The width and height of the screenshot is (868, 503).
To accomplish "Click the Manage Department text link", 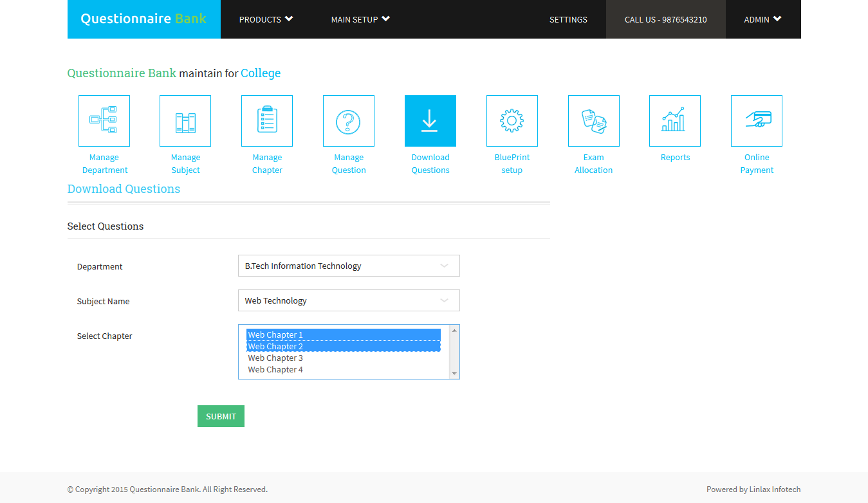I will [x=104, y=164].
